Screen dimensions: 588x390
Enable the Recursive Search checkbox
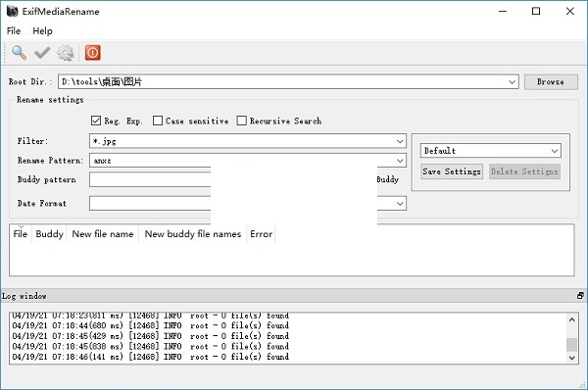(242, 121)
